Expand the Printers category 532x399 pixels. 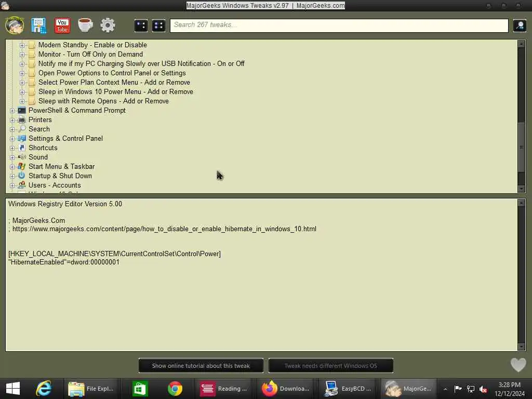click(12, 120)
